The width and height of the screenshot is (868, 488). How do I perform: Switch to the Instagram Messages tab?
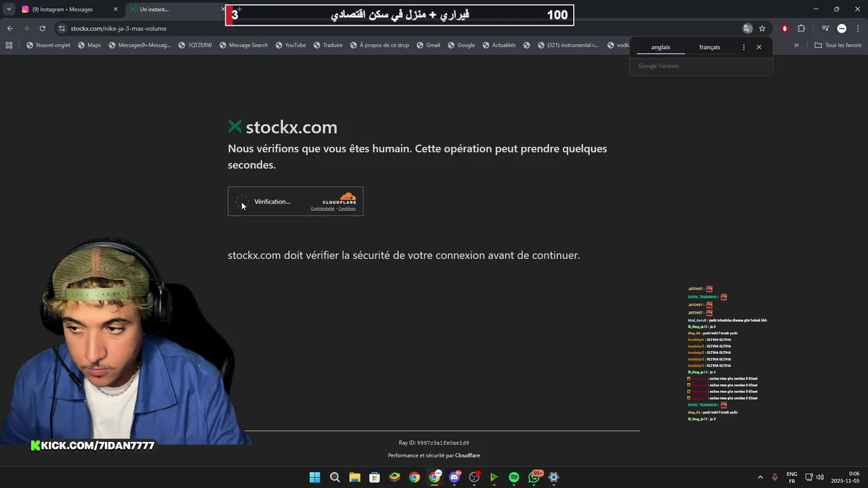(x=68, y=9)
